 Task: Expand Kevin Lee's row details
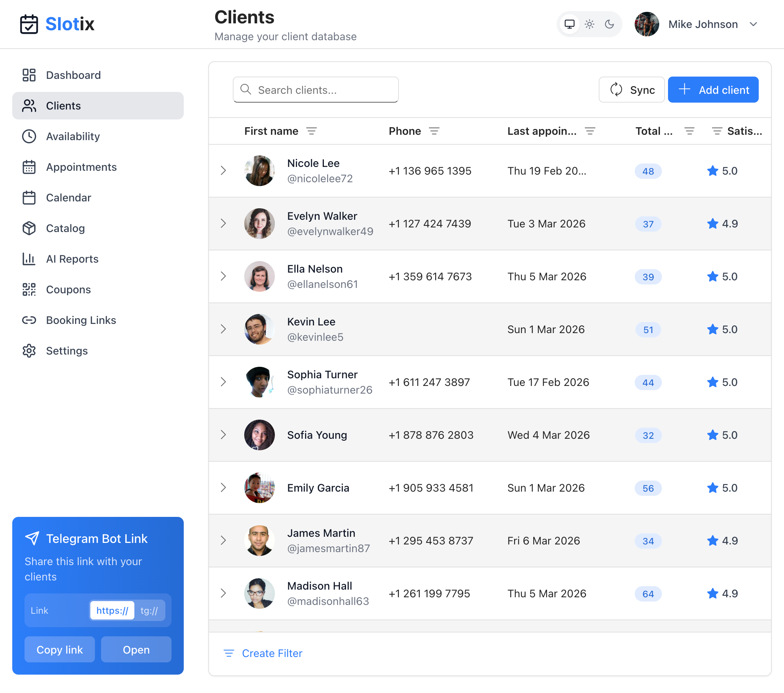pyautogui.click(x=223, y=329)
